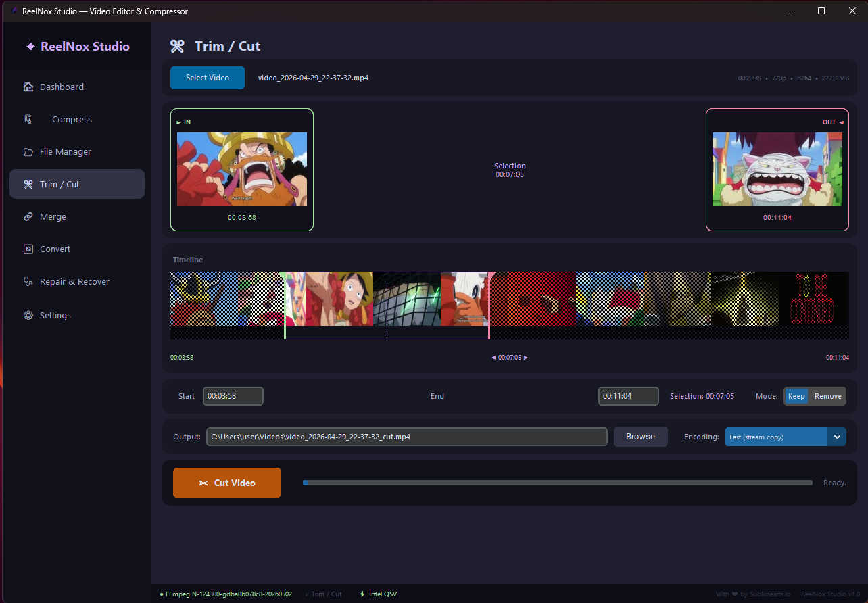Screen dimensions: 868x603
Task: Click the IN time label 00:03:58 under preview
Action: pos(242,218)
